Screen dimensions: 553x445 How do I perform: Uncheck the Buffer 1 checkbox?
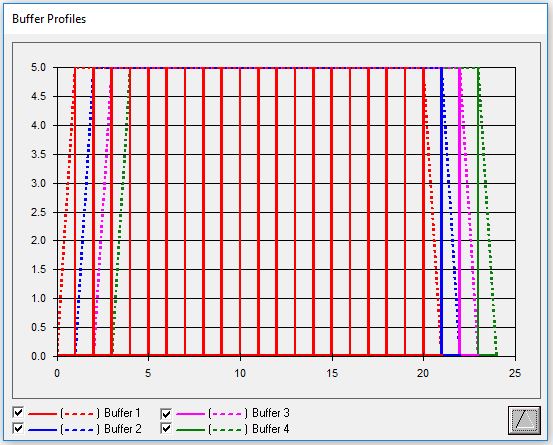coord(18,412)
